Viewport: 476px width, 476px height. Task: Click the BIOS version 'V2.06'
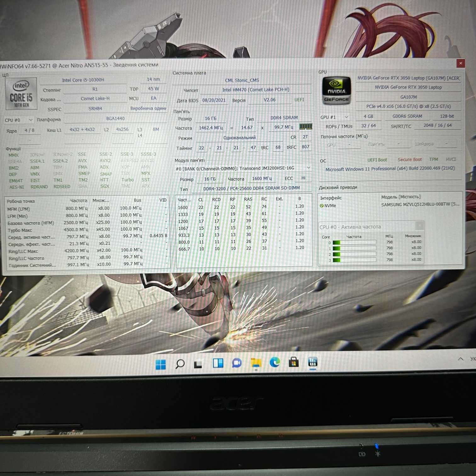point(269,100)
